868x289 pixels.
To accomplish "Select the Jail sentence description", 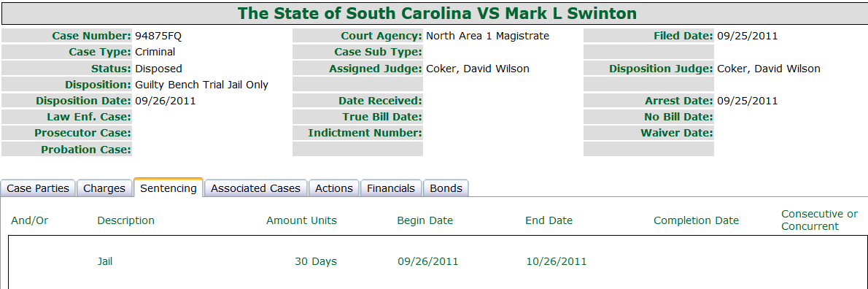I will (104, 261).
